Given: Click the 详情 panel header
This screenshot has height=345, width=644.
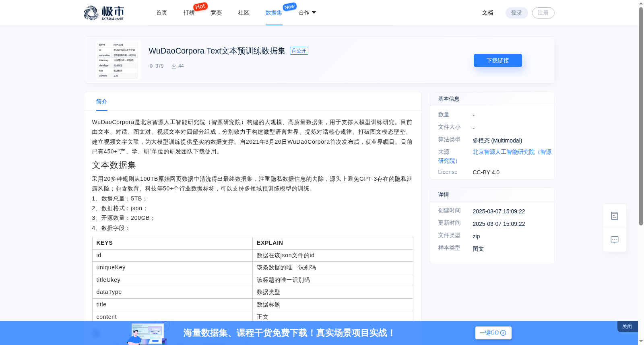Looking at the screenshot, I should point(492,195).
